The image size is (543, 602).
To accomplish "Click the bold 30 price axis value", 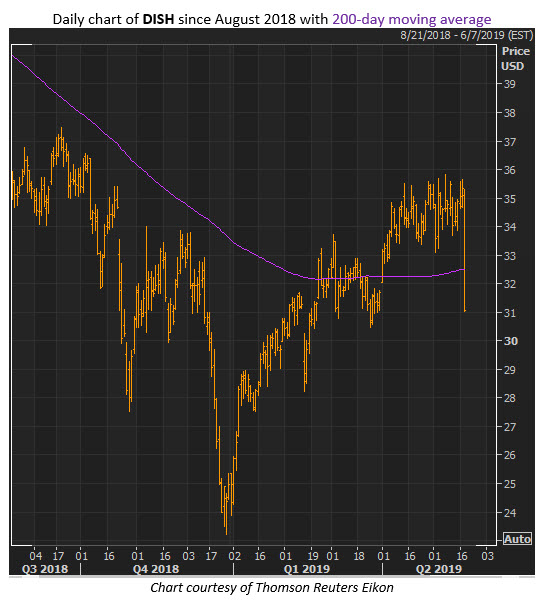I will tap(510, 341).
